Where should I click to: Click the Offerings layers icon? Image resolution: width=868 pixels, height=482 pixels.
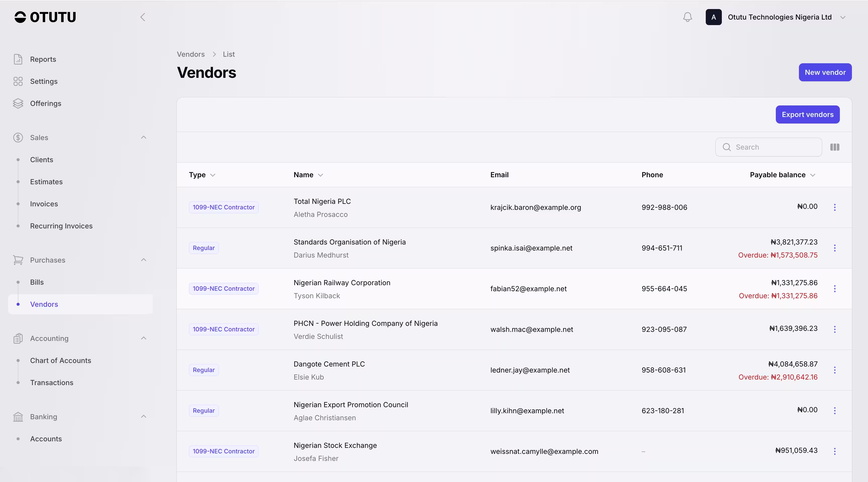pyautogui.click(x=18, y=103)
